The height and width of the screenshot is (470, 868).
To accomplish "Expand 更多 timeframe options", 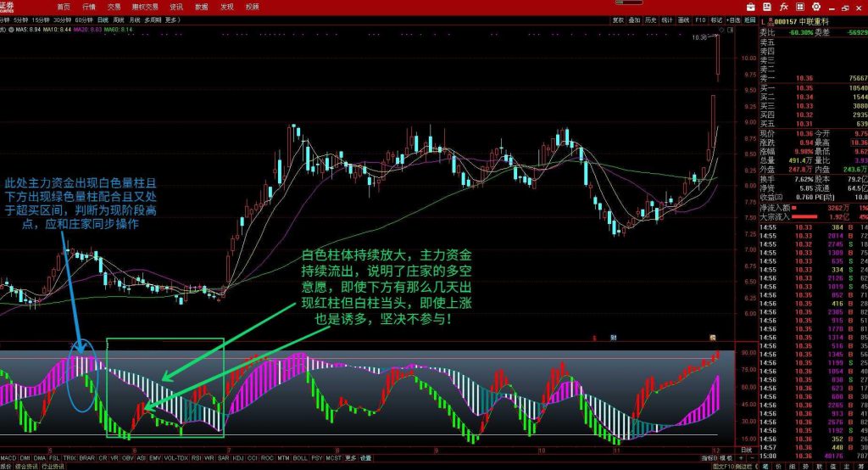I will pyautogui.click(x=172, y=19).
